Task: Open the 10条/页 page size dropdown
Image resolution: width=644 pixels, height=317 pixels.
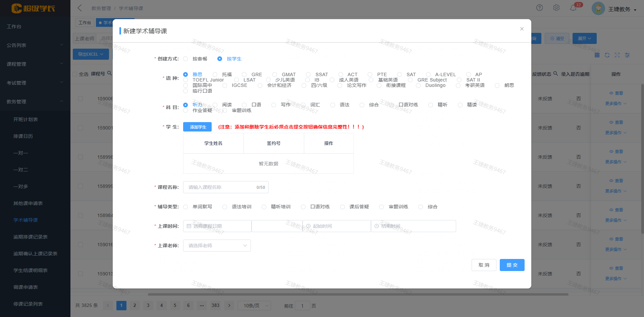Action: pos(254,306)
